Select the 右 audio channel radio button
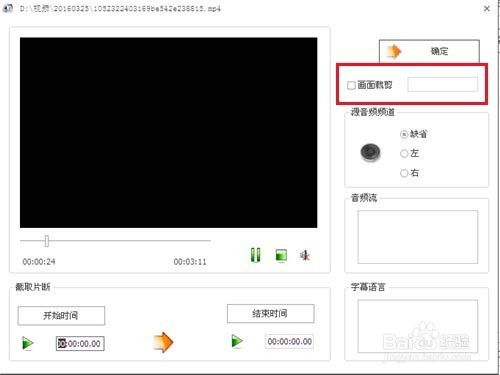This screenshot has height=375, width=500. (404, 173)
